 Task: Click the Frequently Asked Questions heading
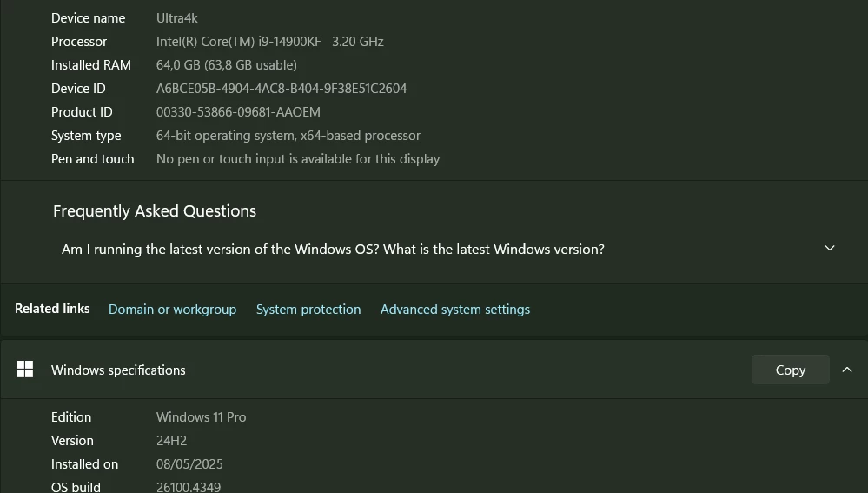point(155,211)
